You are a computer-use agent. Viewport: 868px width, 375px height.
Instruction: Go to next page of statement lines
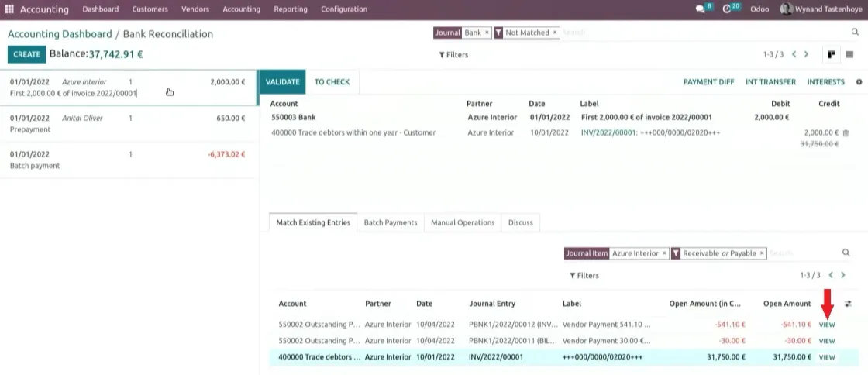806,54
